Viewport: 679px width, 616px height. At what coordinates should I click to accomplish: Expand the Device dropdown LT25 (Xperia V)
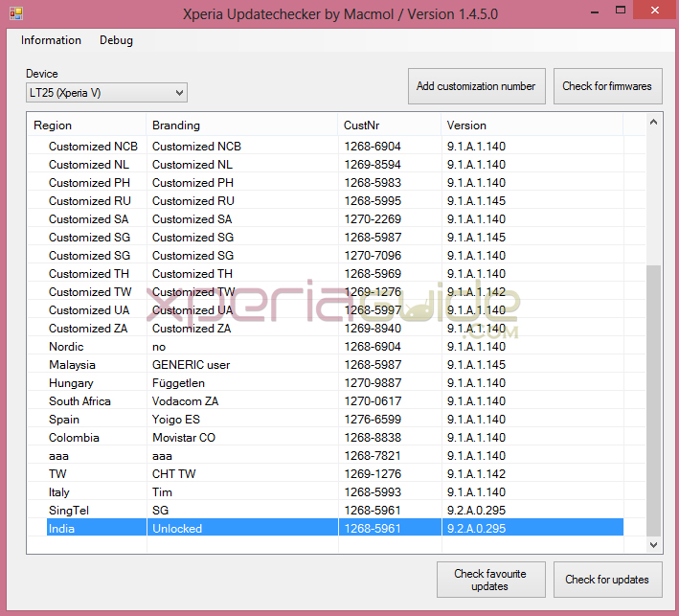(x=106, y=93)
